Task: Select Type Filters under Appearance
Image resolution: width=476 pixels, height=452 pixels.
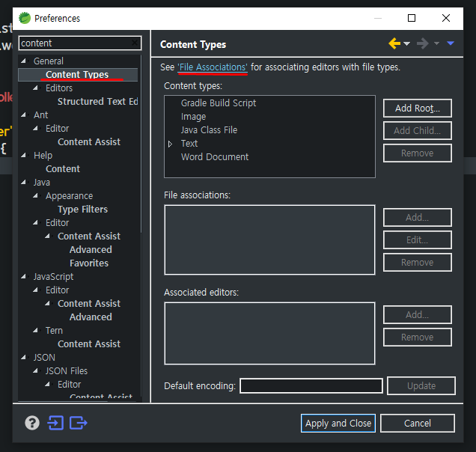Action: (83, 210)
